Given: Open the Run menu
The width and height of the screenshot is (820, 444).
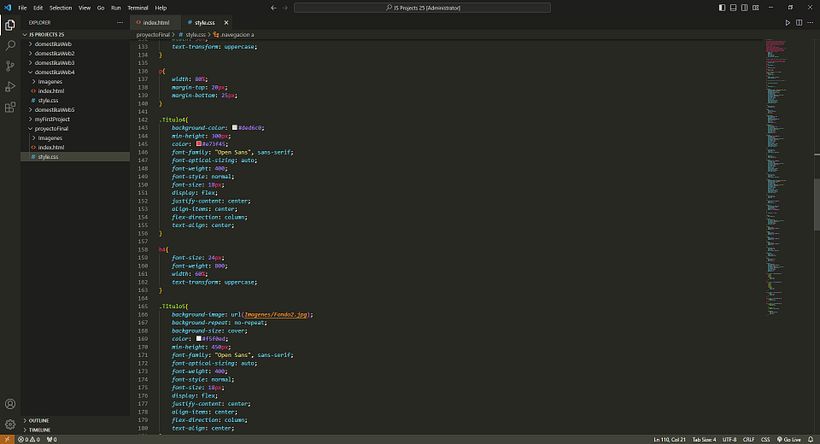Looking at the screenshot, I should pyautogui.click(x=116, y=8).
